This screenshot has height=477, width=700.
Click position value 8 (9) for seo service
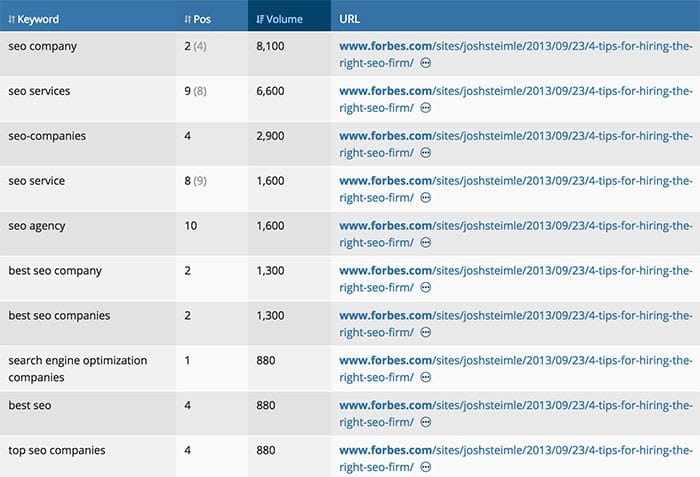[195, 181]
